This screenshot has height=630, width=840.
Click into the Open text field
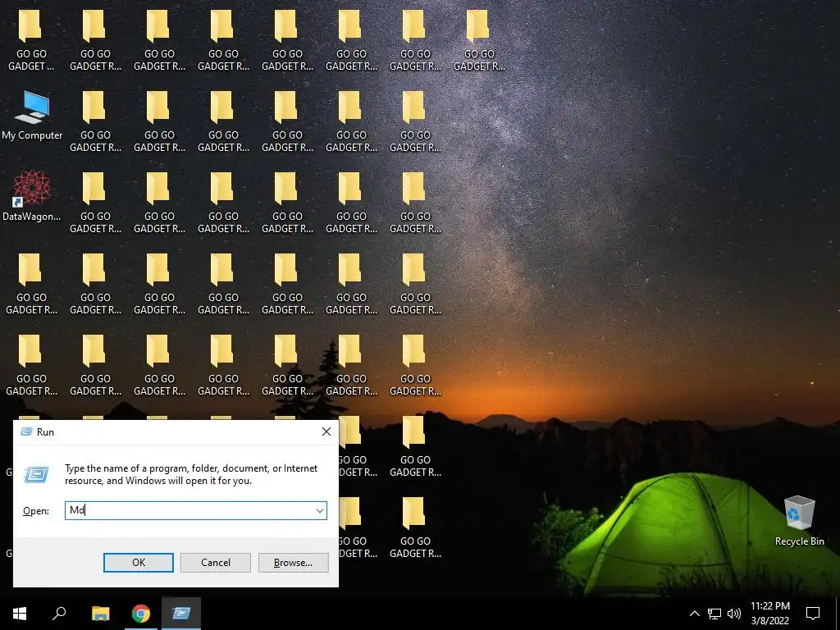195,510
